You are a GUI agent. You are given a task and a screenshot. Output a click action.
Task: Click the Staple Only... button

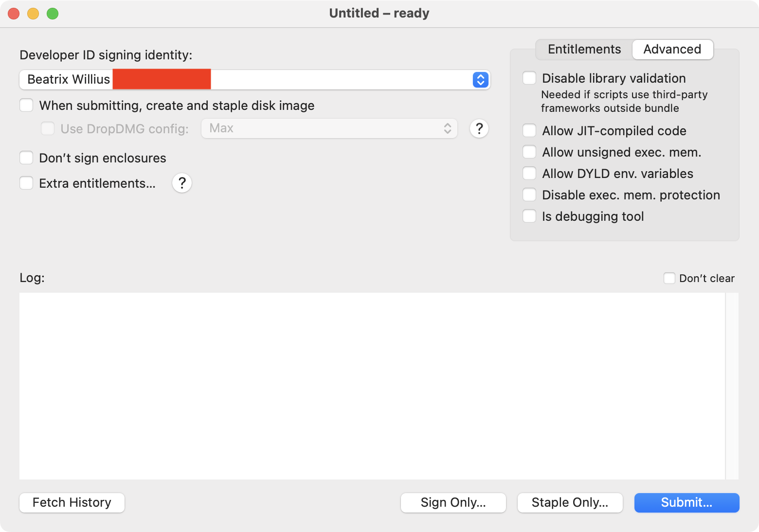click(570, 503)
